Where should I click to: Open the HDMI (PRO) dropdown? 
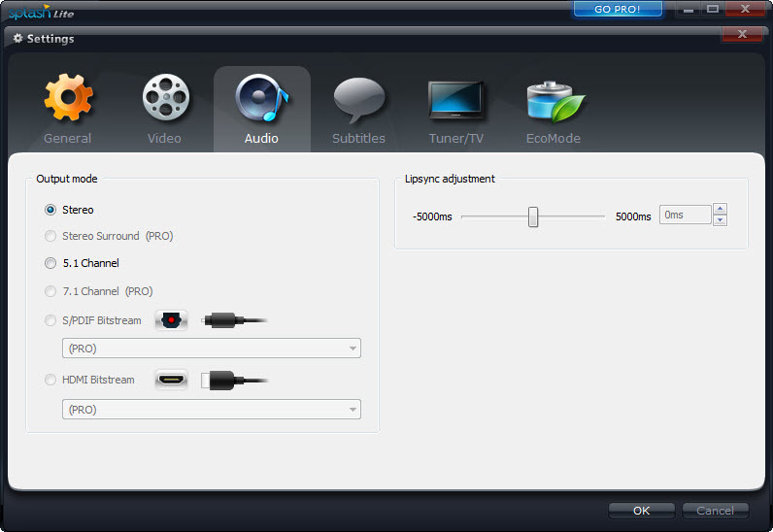212,410
